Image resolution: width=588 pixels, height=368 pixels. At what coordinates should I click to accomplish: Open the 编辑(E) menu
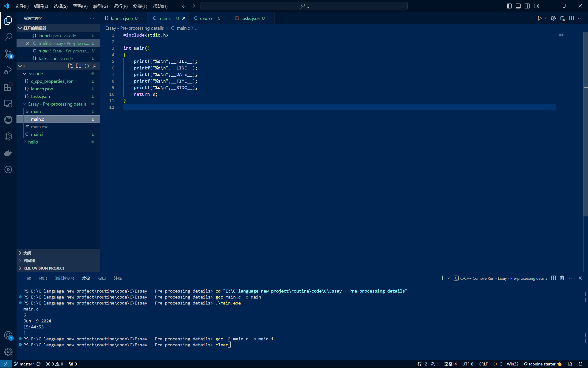(41, 6)
